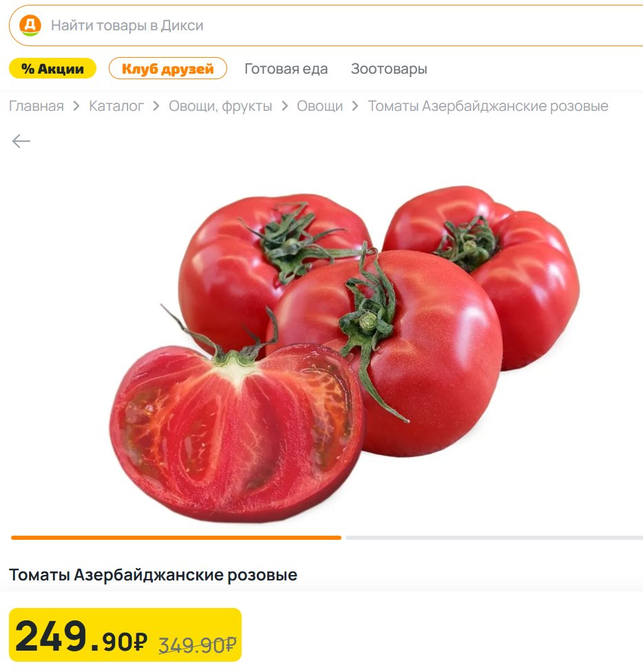Click the chevron after Каталог breadcrumb
The width and height of the screenshot is (643, 672).
[156, 106]
